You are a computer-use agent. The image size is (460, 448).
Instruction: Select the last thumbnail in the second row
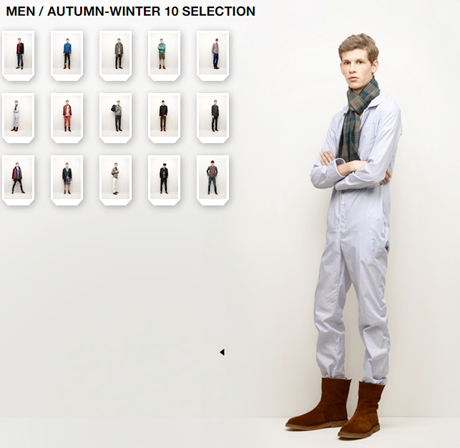point(213,118)
